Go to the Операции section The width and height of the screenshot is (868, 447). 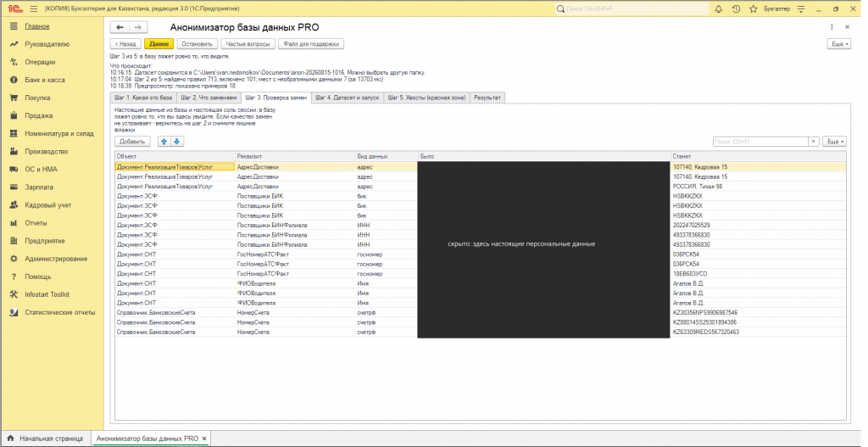click(40, 62)
